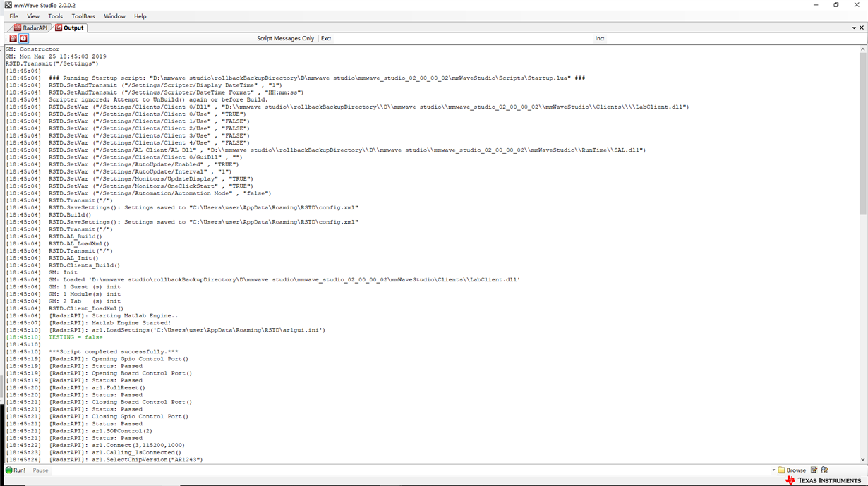
Task: Switch to the RadarAPI tab
Action: (x=30, y=28)
